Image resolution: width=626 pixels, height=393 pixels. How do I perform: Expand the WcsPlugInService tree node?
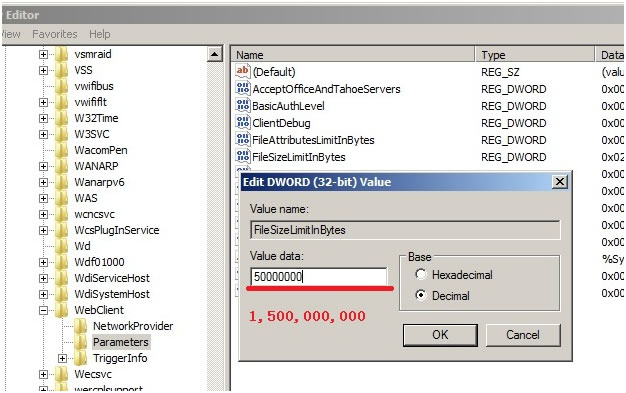click(x=43, y=230)
